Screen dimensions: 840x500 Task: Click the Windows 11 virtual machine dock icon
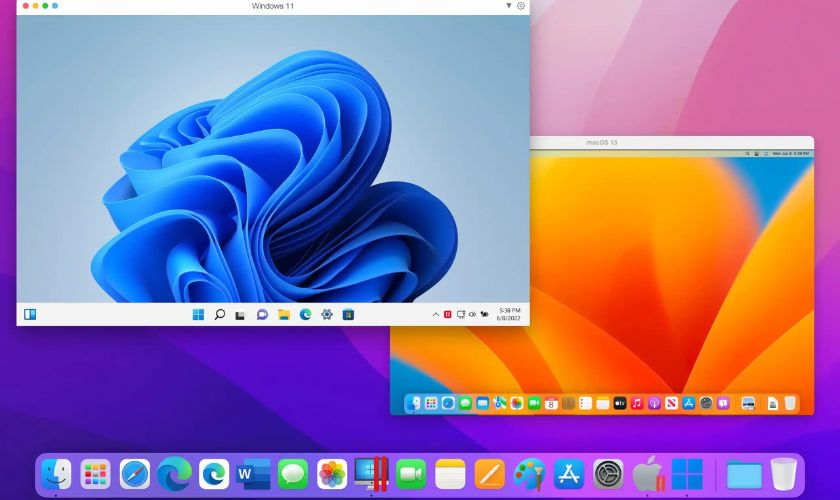pyautogui.click(x=687, y=474)
